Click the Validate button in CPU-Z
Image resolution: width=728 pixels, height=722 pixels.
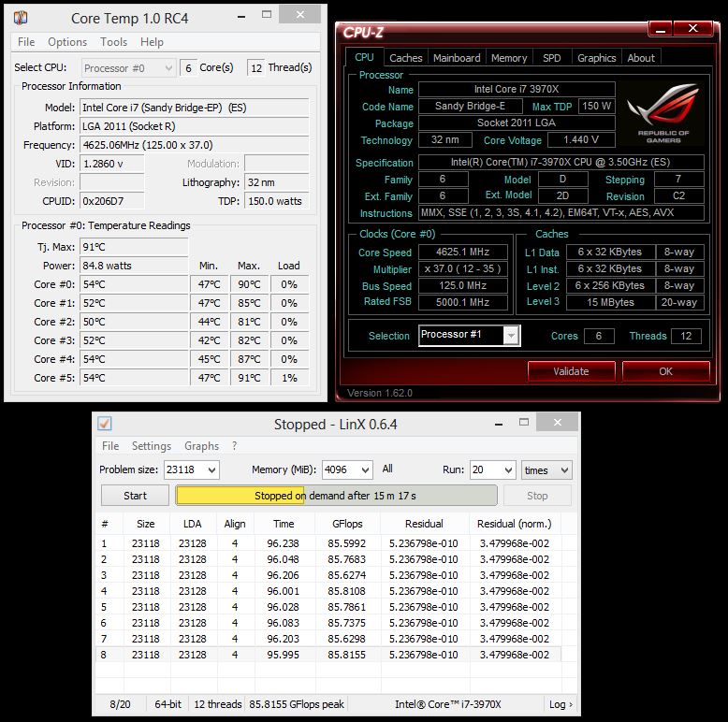pos(571,371)
